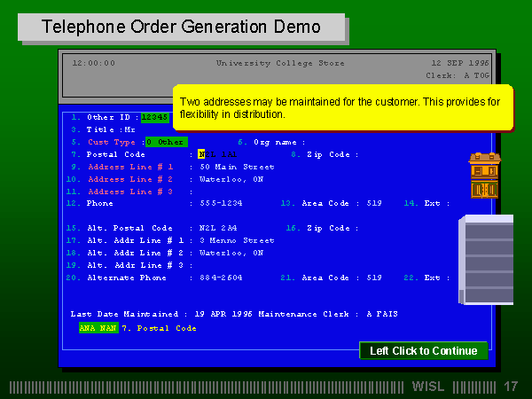Click the green ANA NAN prompt indicator

click(98, 328)
